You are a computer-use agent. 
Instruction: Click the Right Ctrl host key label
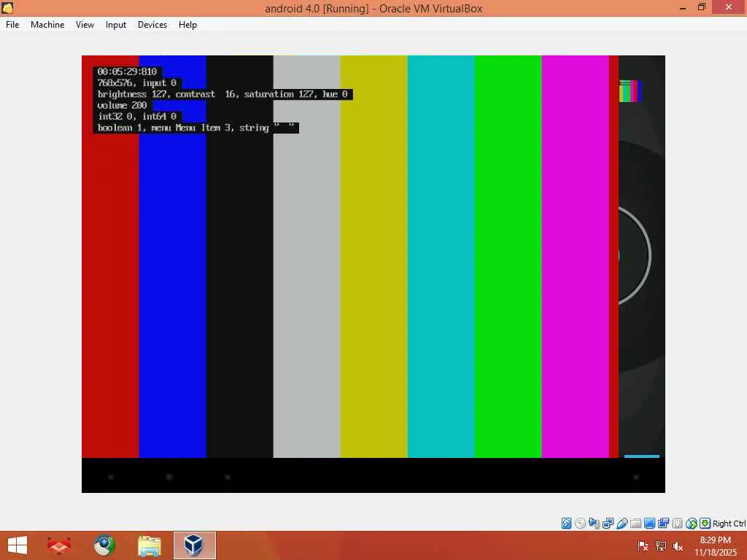[x=729, y=524]
